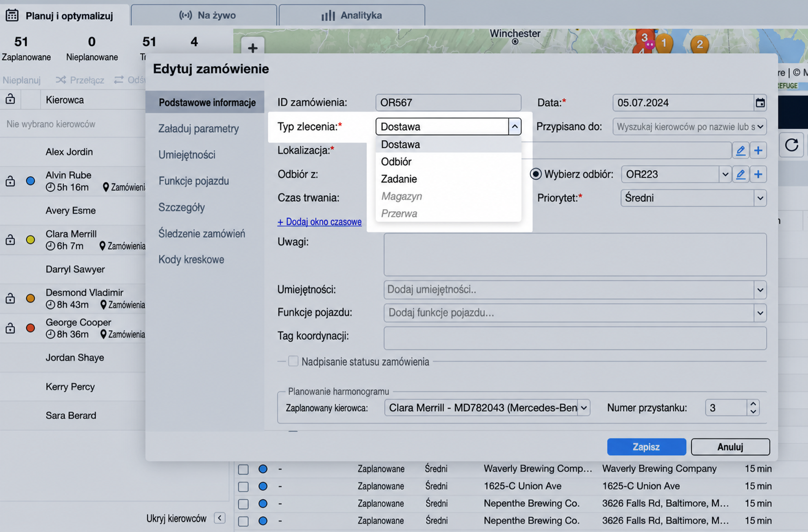
Task: Open the Śledzenie zamówień section
Action: click(202, 234)
